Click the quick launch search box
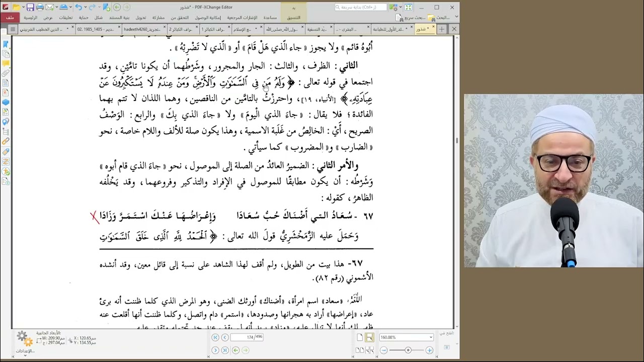Image resolution: width=644 pixels, height=362 pixels. [x=361, y=7]
